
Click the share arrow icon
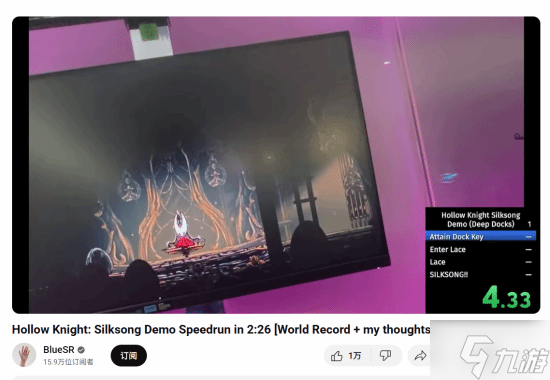click(x=420, y=356)
